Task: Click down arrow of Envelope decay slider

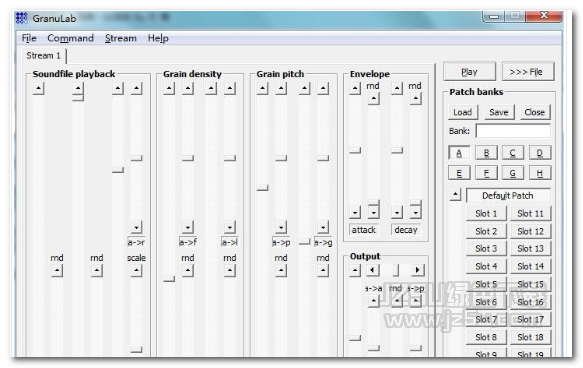Action: coord(397,213)
